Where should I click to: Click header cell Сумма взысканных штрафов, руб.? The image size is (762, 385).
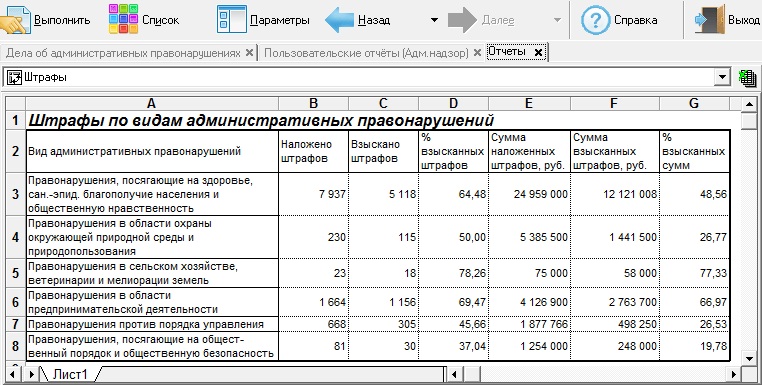615,151
